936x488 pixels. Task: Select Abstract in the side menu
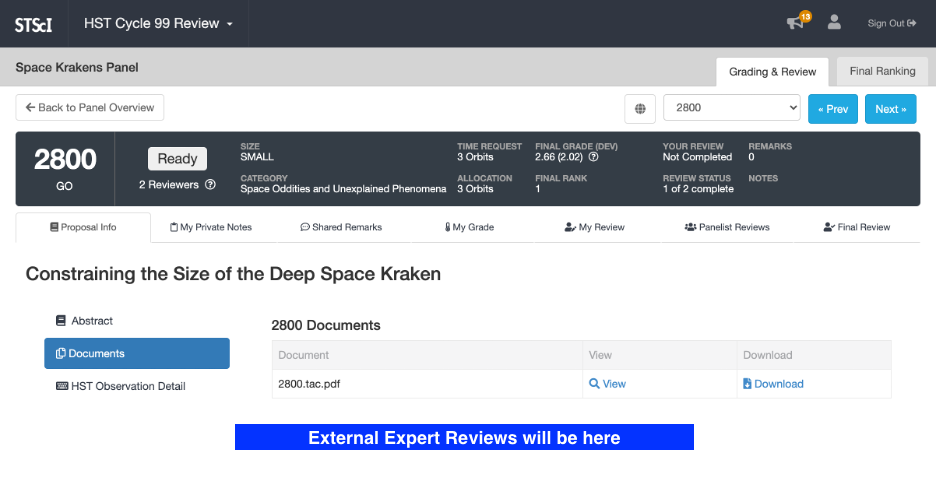pyautogui.click(x=92, y=321)
